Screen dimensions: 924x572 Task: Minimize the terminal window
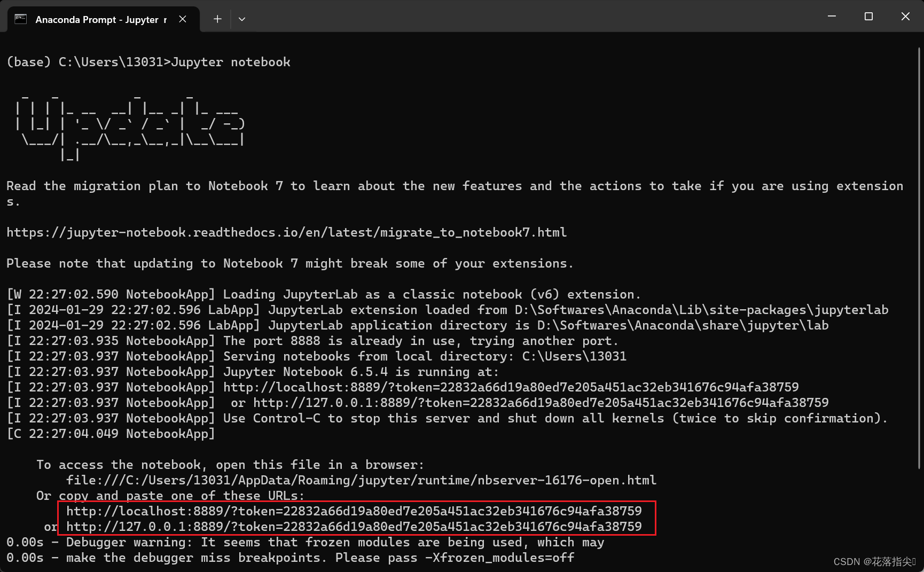pyautogui.click(x=832, y=16)
